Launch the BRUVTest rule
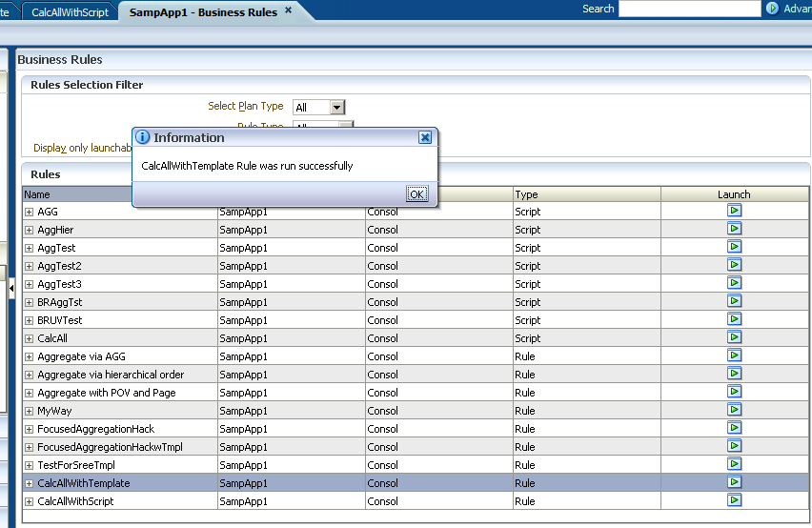This screenshot has height=528, width=812. click(x=734, y=319)
